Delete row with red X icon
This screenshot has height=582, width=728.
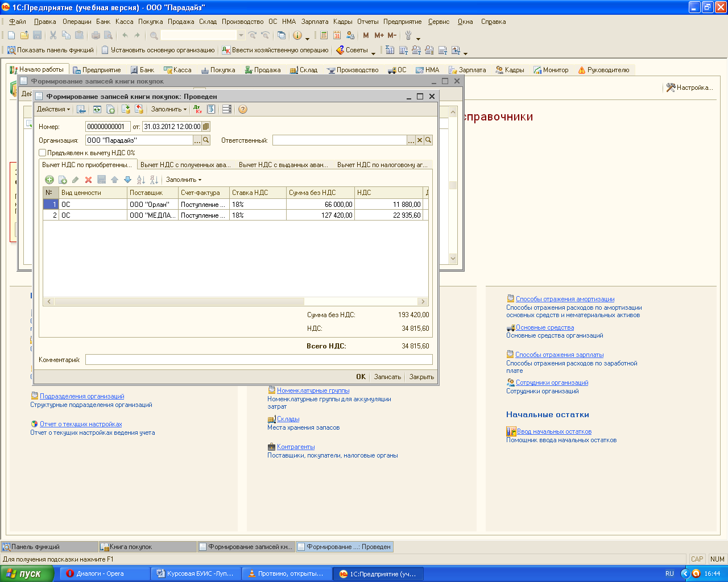(x=88, y=180)
